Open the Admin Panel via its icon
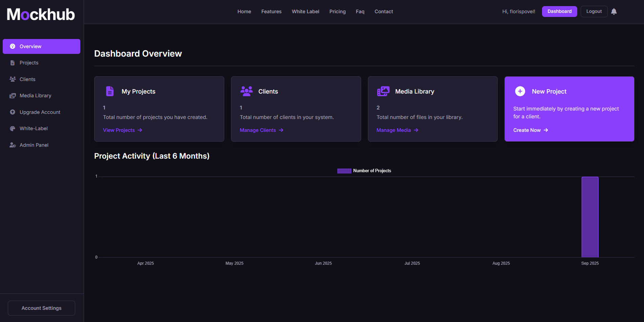 (13, 145)
